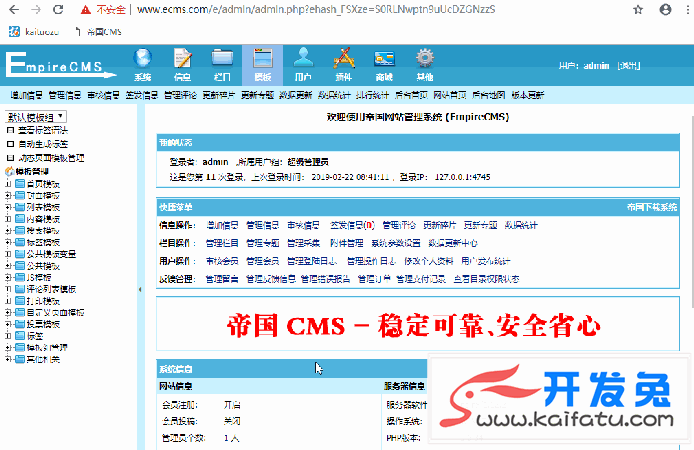The image size is (694, 450).
Task: Go forward in the browser
Action: point(36,9)
